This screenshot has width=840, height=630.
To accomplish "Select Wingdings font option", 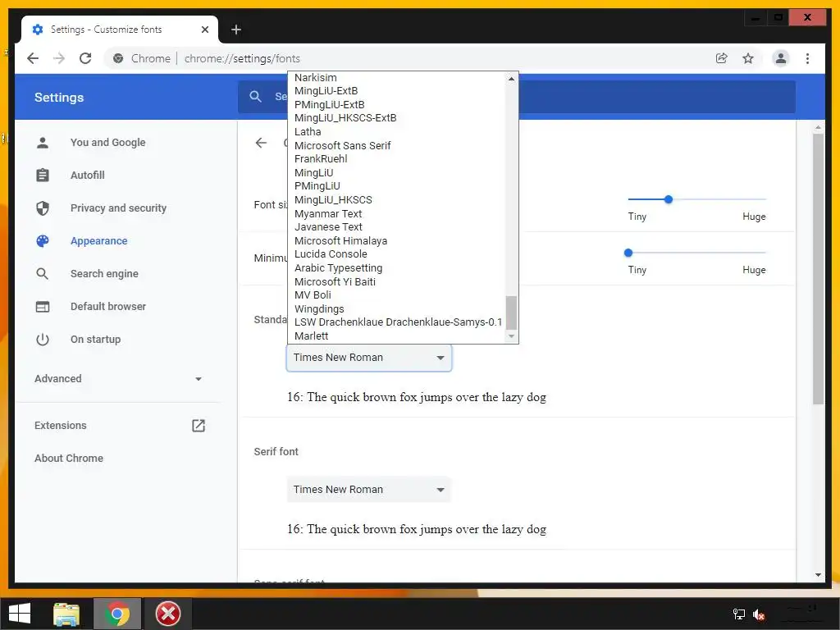I will tap(396, 308).
